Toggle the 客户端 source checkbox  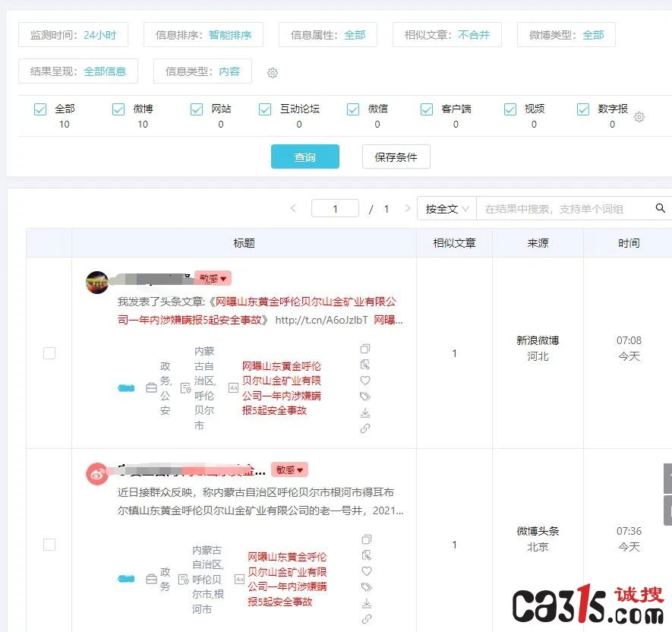coord(427,109)
